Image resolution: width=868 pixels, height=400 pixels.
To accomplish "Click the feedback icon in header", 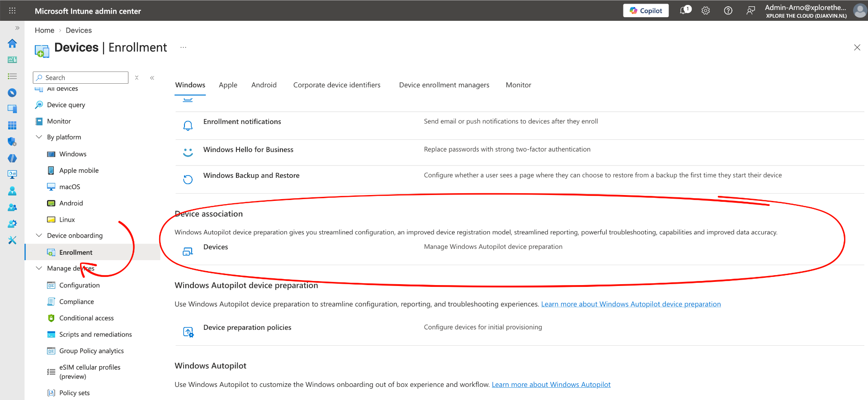I will coord(750,10).
